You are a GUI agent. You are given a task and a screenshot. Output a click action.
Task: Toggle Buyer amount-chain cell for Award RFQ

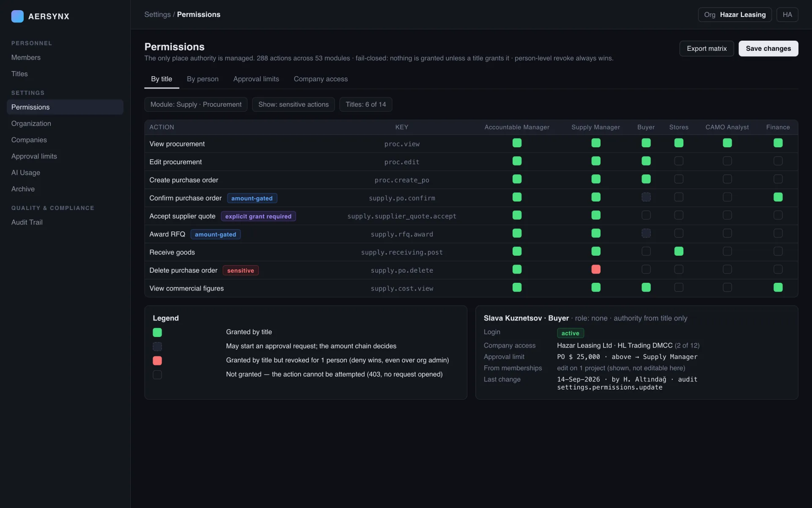click(x=646, y=233)
